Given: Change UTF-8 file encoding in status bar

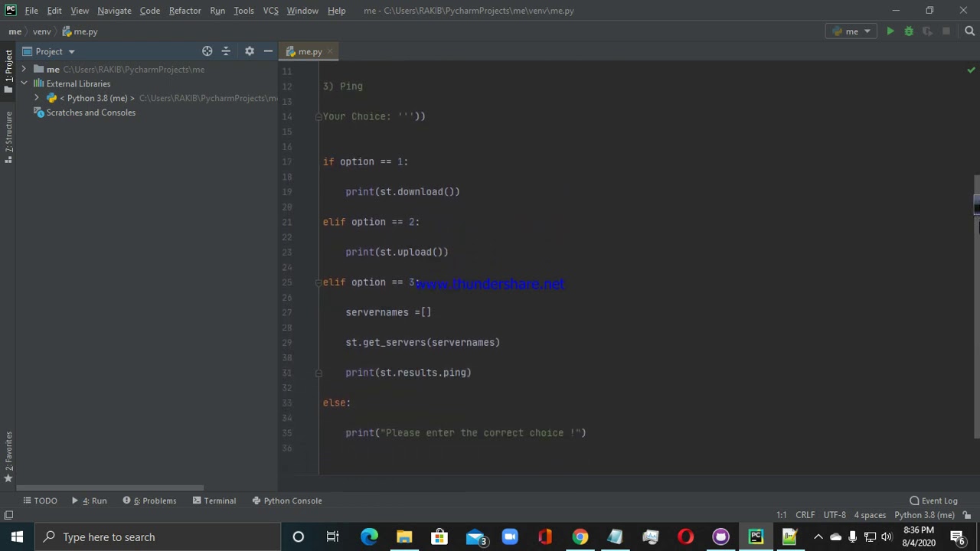Looking at the screenshot, I should (835, 515).
